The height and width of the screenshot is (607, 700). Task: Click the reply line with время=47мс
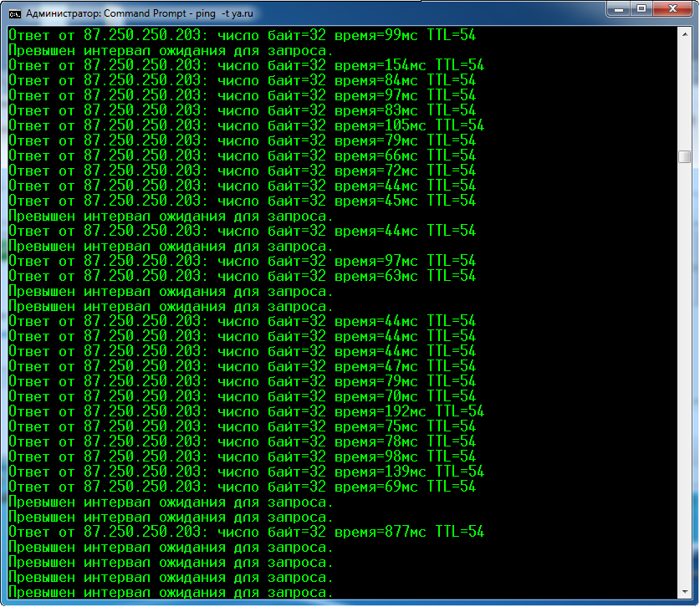[x=242, y=366]
